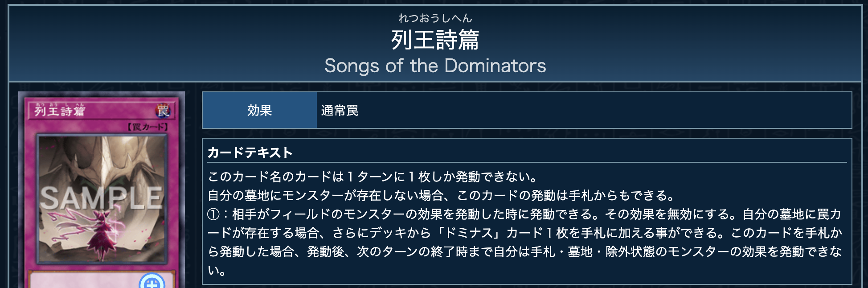Click the line starting このカード名のカードは
Viewport: 868px width, 288px height.
coord(373,177)
